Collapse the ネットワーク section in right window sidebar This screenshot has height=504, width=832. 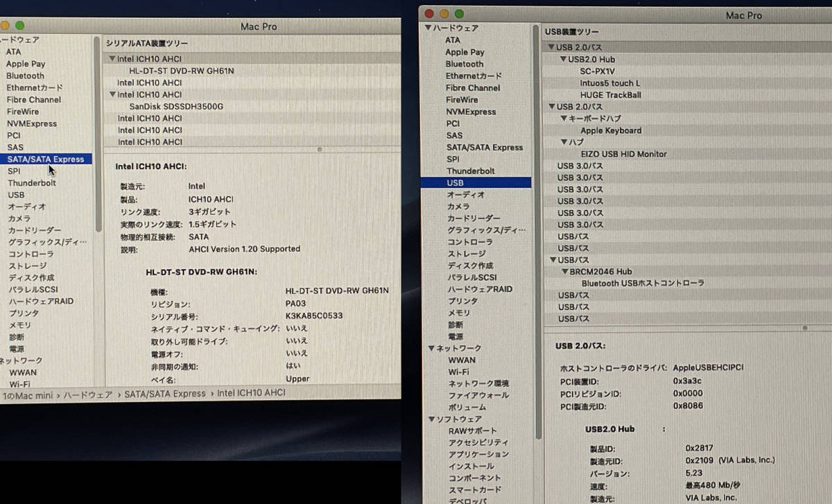(431, 348)
